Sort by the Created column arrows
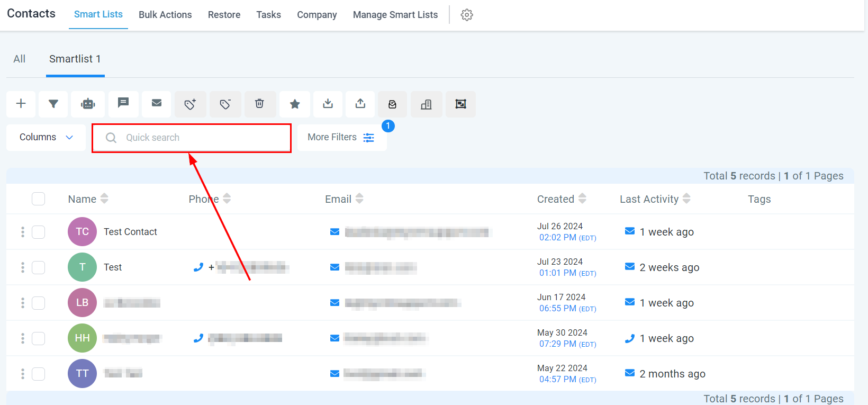 tap(582, 199)
